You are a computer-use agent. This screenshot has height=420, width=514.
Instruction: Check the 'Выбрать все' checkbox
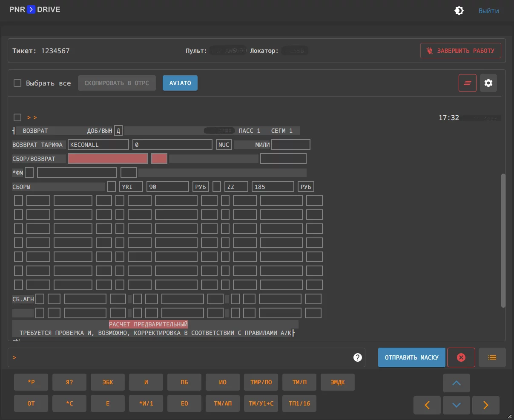(17, 83)
